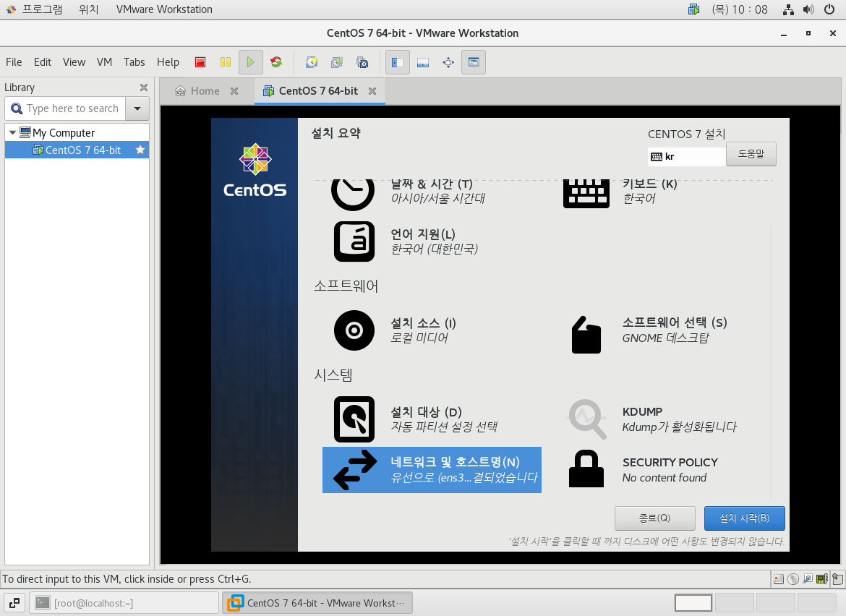This screenshot has width=846, height=616.
Task: Click the clock (목) 10:08
Action: tap(739, 9)
